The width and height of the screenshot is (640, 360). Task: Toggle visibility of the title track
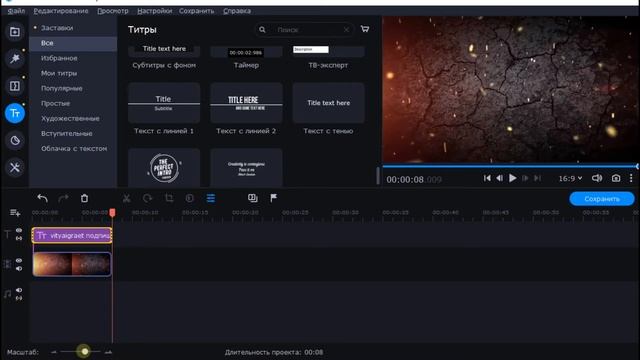(x=19, y=231)
